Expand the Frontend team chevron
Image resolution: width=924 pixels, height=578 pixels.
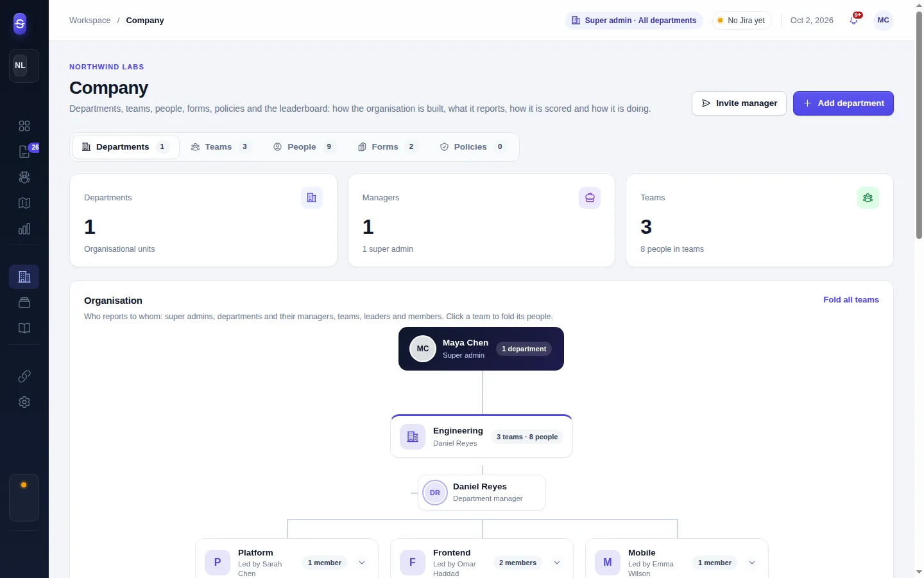(557, 563)
